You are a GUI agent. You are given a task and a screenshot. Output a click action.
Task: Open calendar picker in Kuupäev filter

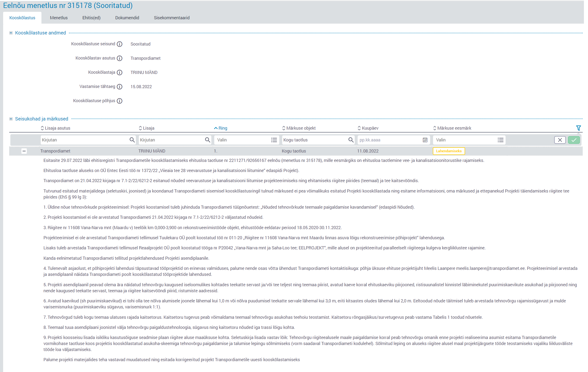click(425, 140)
